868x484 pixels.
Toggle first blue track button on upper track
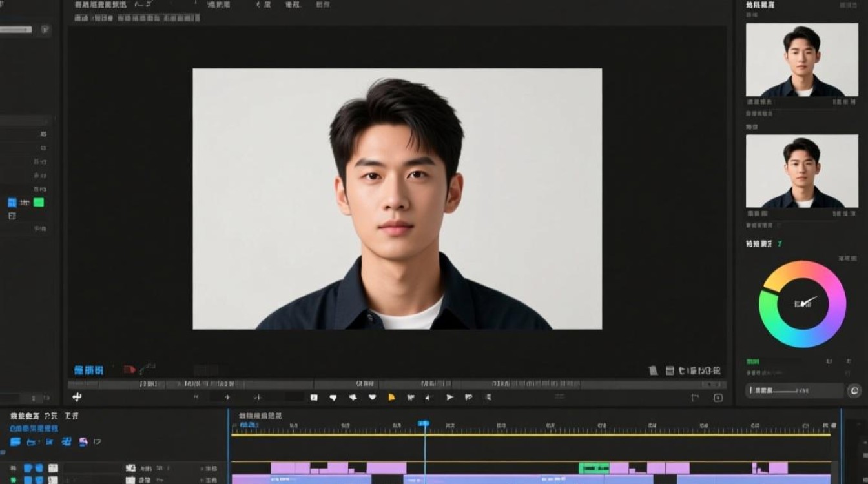tap(28, 468)
